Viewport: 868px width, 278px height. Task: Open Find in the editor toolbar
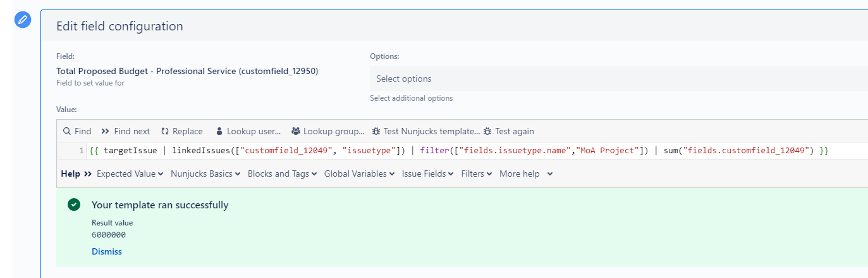click(77, 131)
